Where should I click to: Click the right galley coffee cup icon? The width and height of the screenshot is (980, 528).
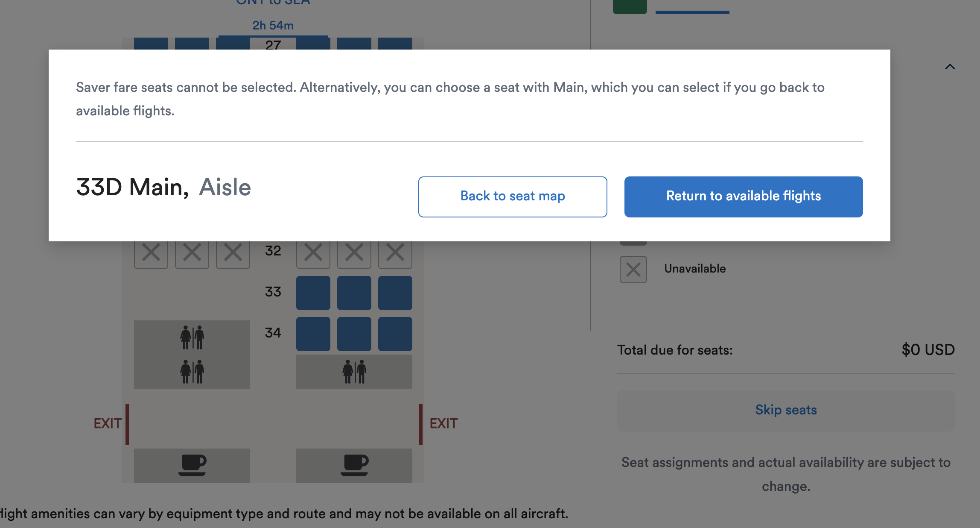(x=354, y=465)
